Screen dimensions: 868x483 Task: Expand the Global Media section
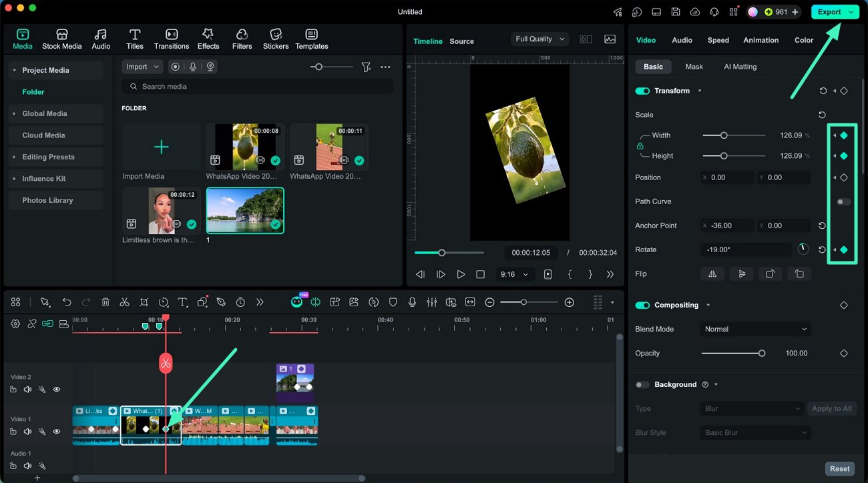14,113
